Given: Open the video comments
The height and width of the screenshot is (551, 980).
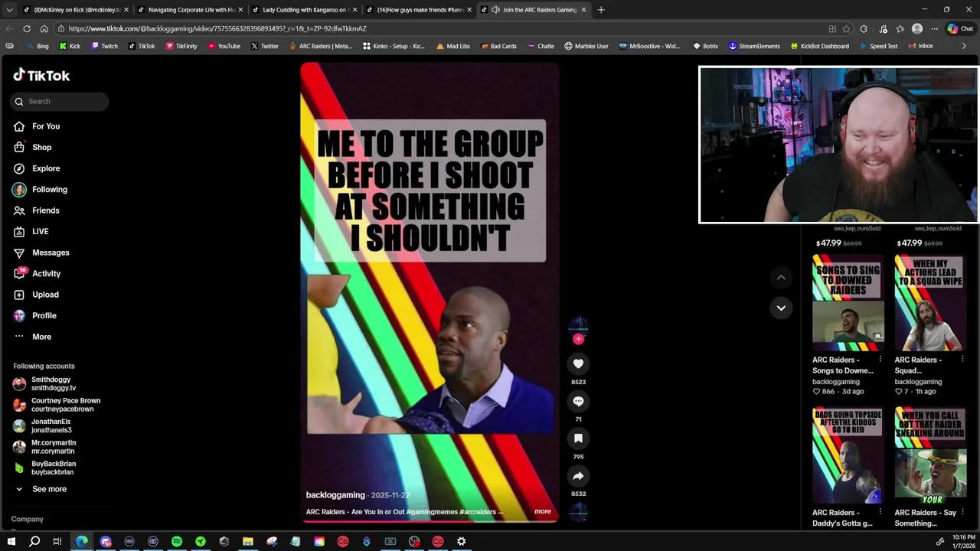Looking at the screenshot, I should (x=578, y=401).
